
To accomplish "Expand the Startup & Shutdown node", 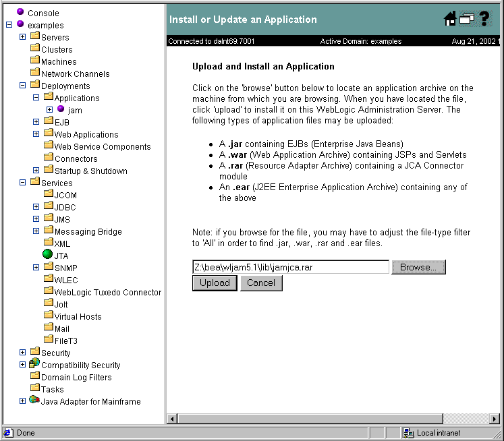I will (x=36, y=170).
